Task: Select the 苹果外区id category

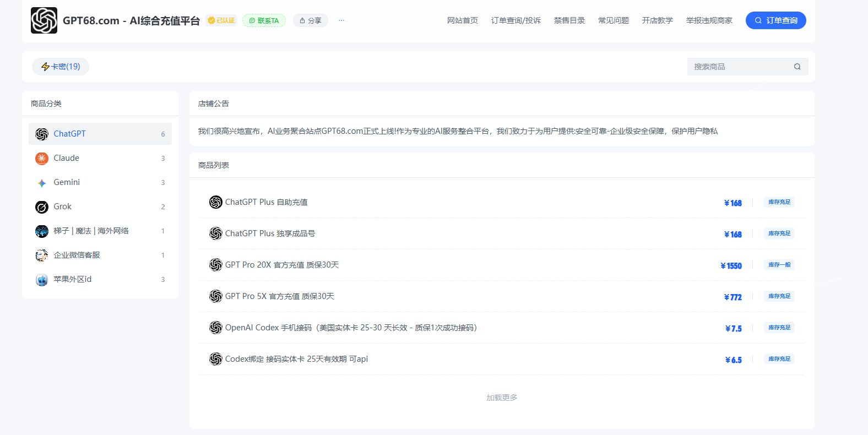Action: pyautogui.click(x=100, y=279)
